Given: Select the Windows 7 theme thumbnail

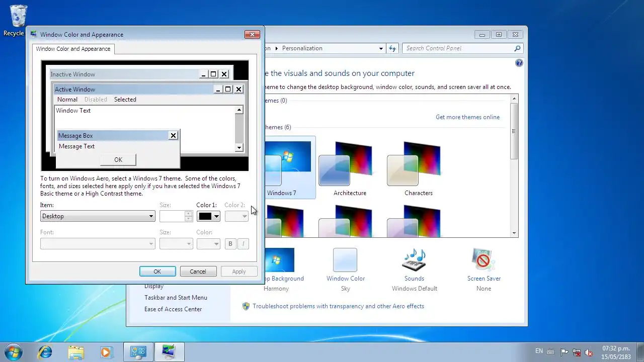Looking at the screenshot, I should [x=288, y=168].
